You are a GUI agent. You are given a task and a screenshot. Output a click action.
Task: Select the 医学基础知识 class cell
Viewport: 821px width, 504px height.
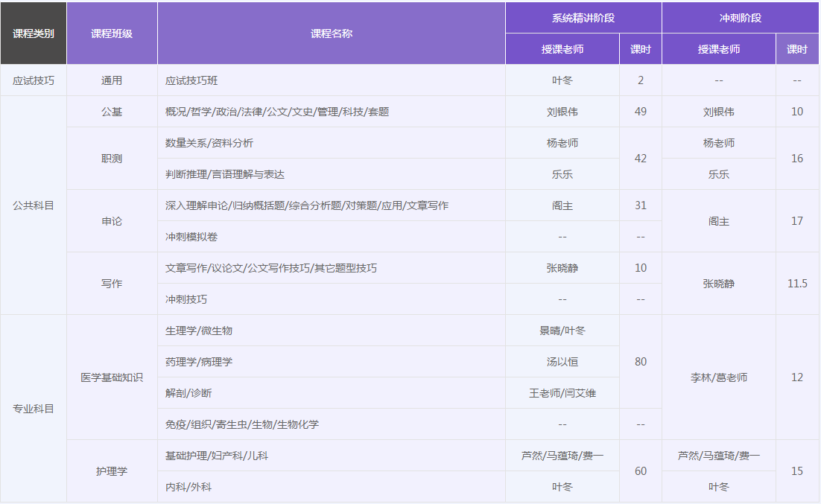click(112, 377)
